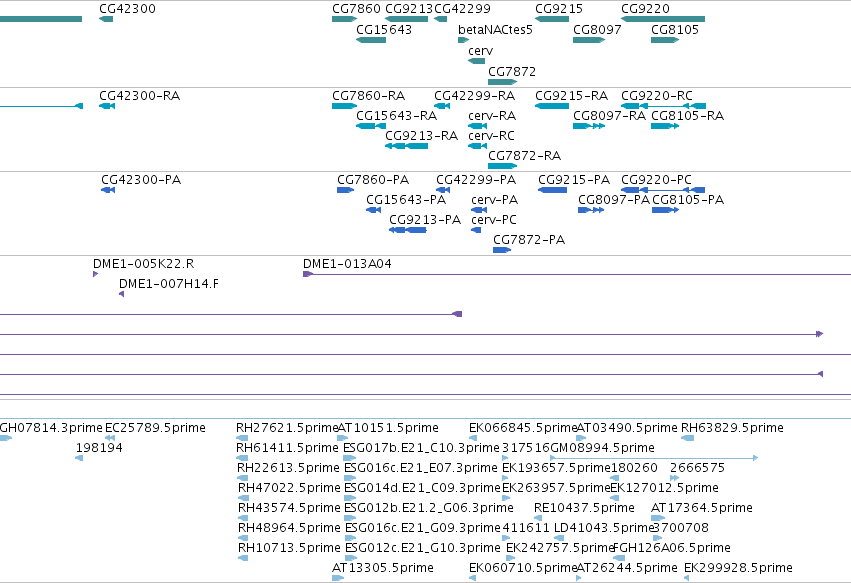851x583 pixels.
Task: Select the cerv gene glyph
Action: [477, 61]
